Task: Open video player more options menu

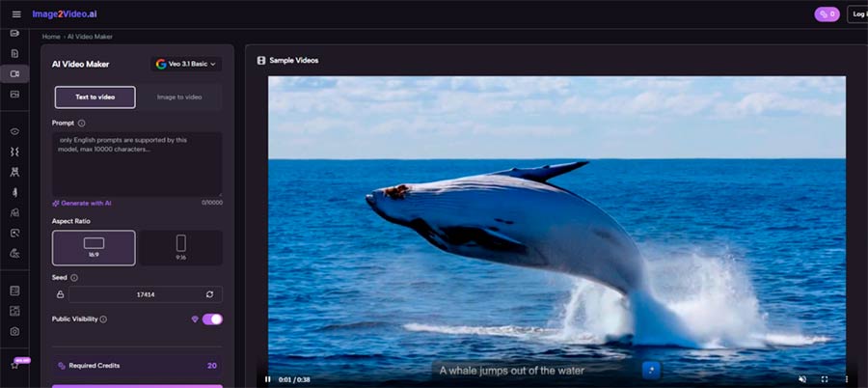Action: (x=846, y=379)
